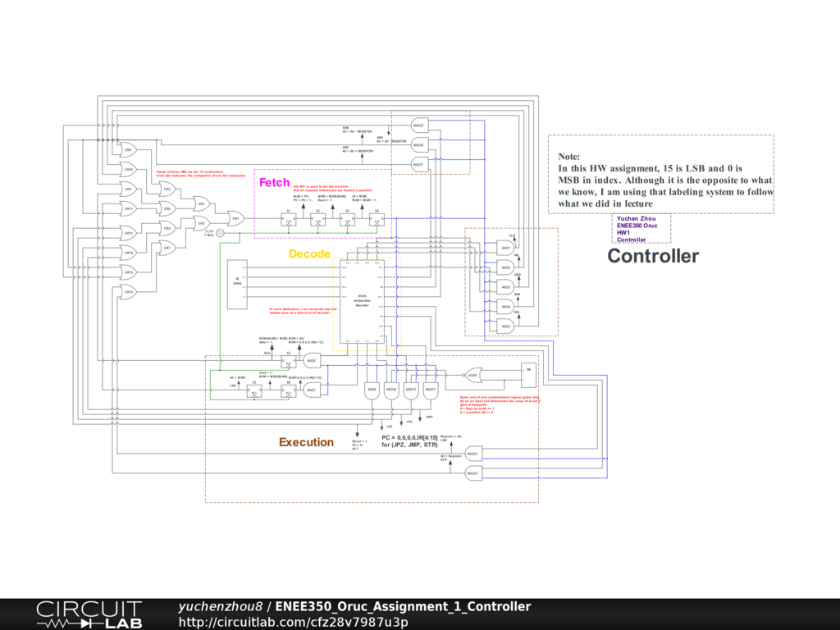Click the LSB/MSB note text box
Screen dimensions: 840x630
pyautogui.click(x=661, y=174)
